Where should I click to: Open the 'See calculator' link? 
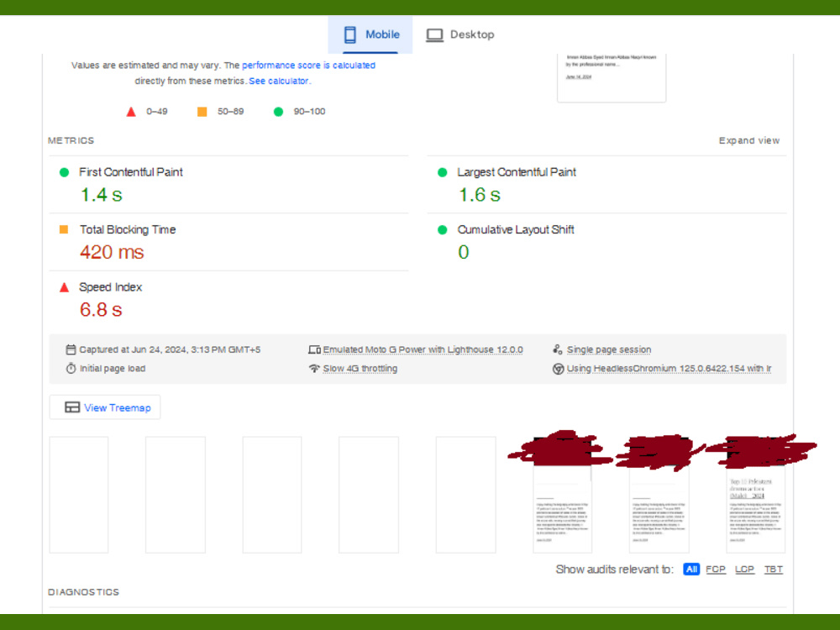click(279, 81)
